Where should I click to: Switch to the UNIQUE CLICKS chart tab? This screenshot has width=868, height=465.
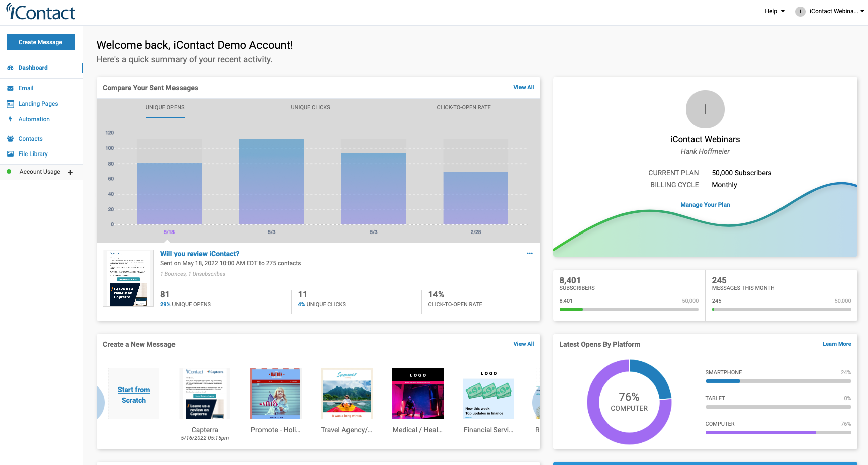pyautogui.click(x=310, y=107)
